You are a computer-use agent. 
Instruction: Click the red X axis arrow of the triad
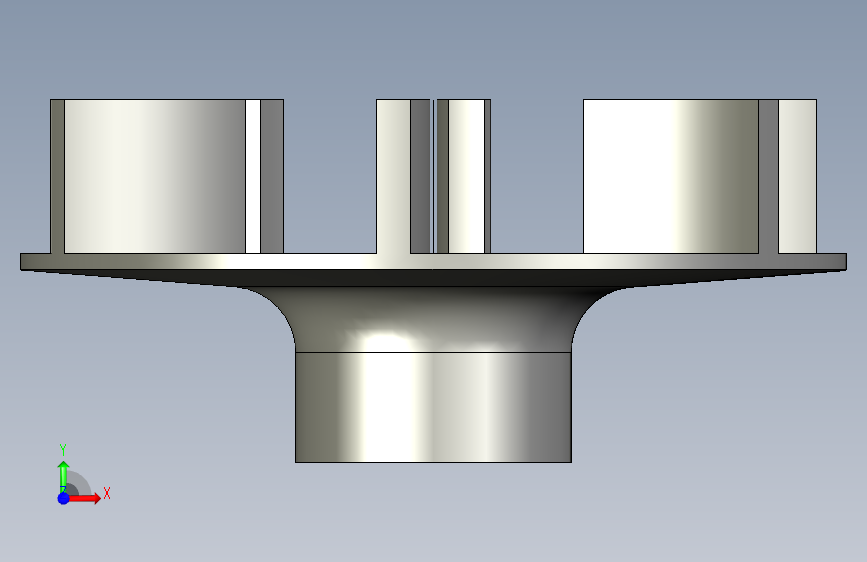click(84, 498)
